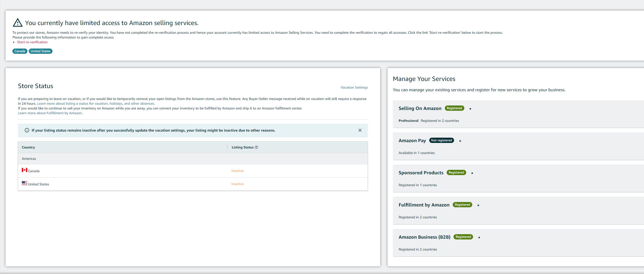Click the Registered badge beside Amazon Business (B2B)
The image size is (644, 274).
pyautogui.click(x=463, y=237)
